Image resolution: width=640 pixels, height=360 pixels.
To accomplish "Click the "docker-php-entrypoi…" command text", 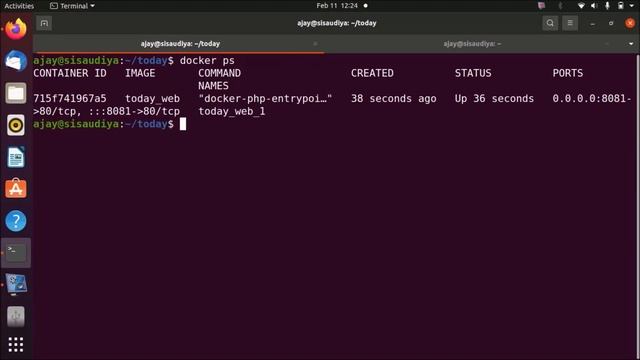I will point(265,99).
